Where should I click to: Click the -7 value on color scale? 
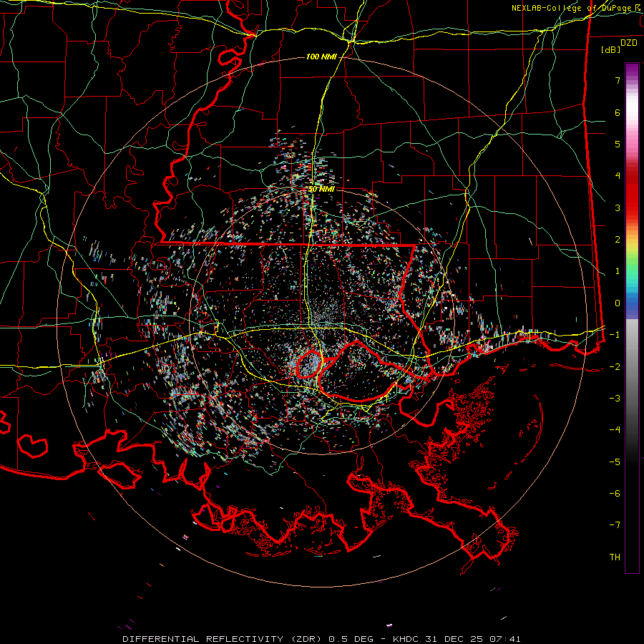615,525
